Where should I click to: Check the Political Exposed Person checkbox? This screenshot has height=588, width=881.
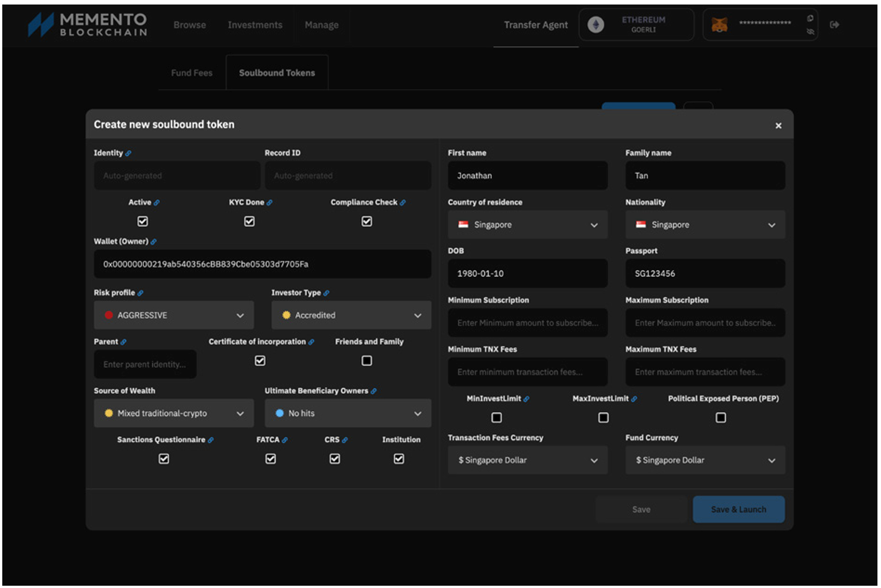pos(720,418)
